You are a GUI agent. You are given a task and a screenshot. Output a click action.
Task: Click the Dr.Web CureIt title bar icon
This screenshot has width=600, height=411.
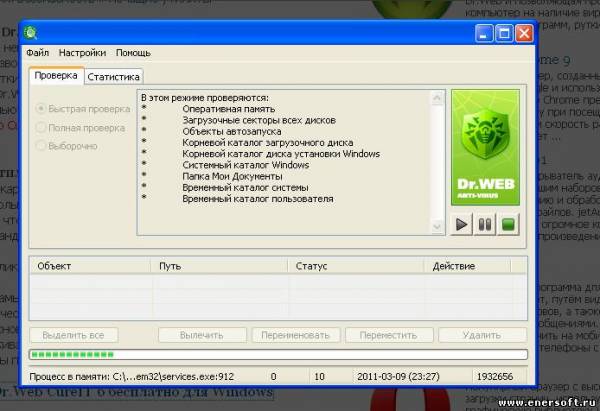point(31,33)
